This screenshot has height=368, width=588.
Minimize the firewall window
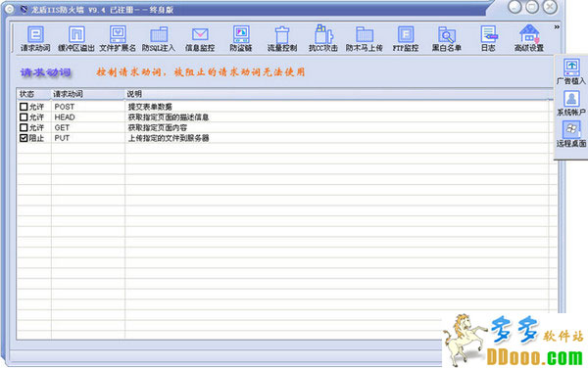tap(514, 7)
